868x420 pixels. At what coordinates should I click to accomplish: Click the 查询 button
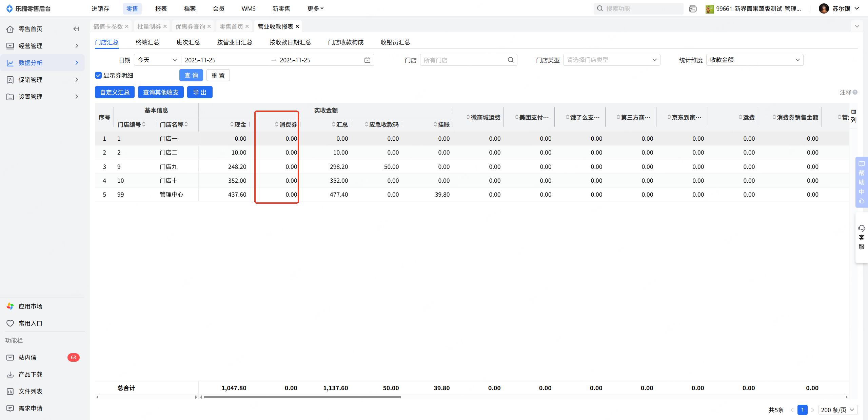[x=191, y=75]
